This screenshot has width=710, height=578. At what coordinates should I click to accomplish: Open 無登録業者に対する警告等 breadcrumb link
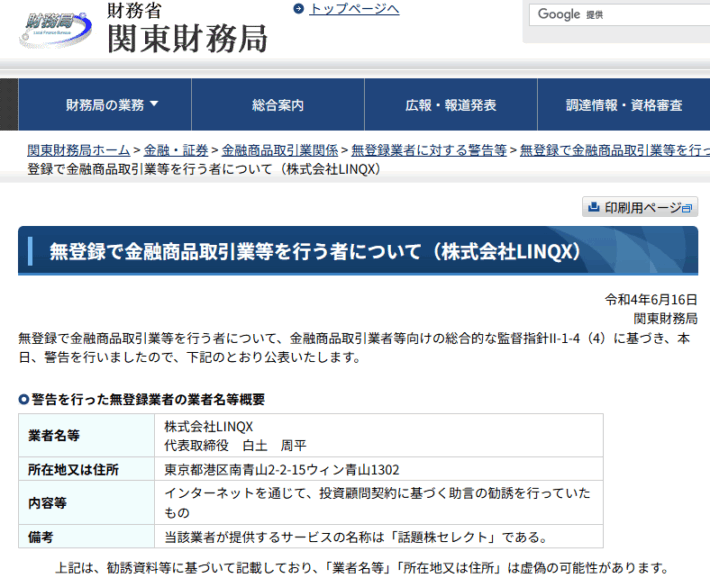428,150
